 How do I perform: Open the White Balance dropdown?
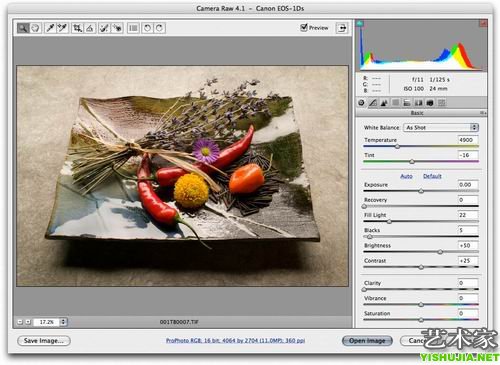(x=441, y=127)
